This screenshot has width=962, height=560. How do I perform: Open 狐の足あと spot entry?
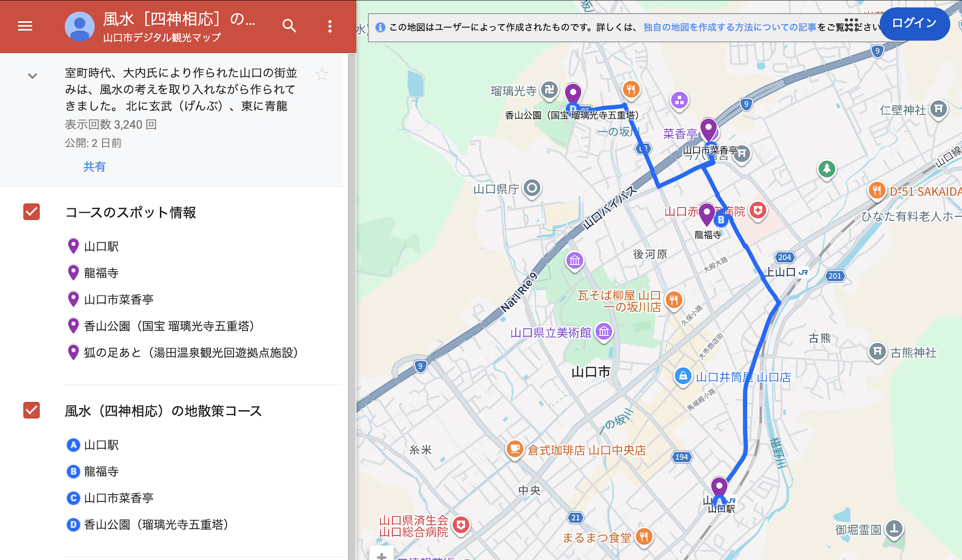coord(191,353)
